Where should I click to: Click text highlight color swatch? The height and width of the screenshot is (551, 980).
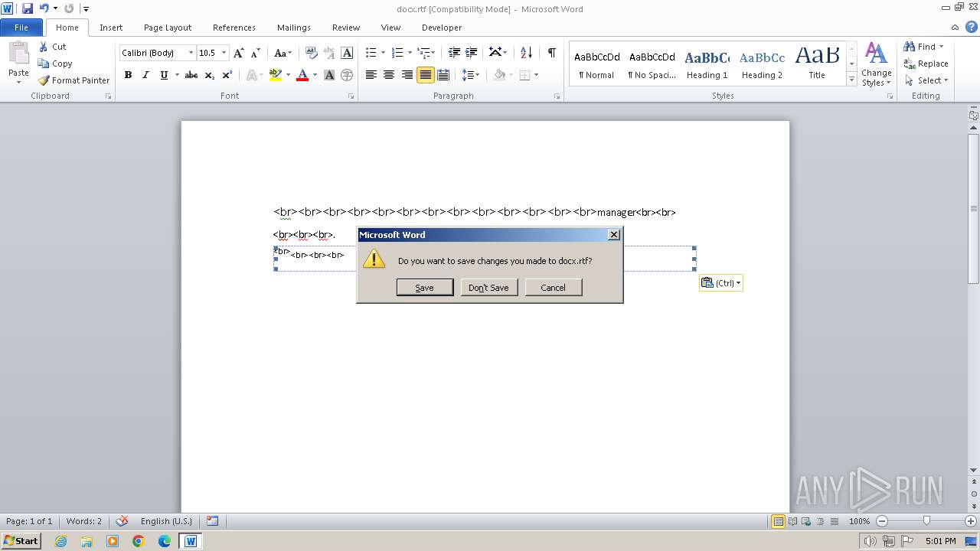coord(276,75)
